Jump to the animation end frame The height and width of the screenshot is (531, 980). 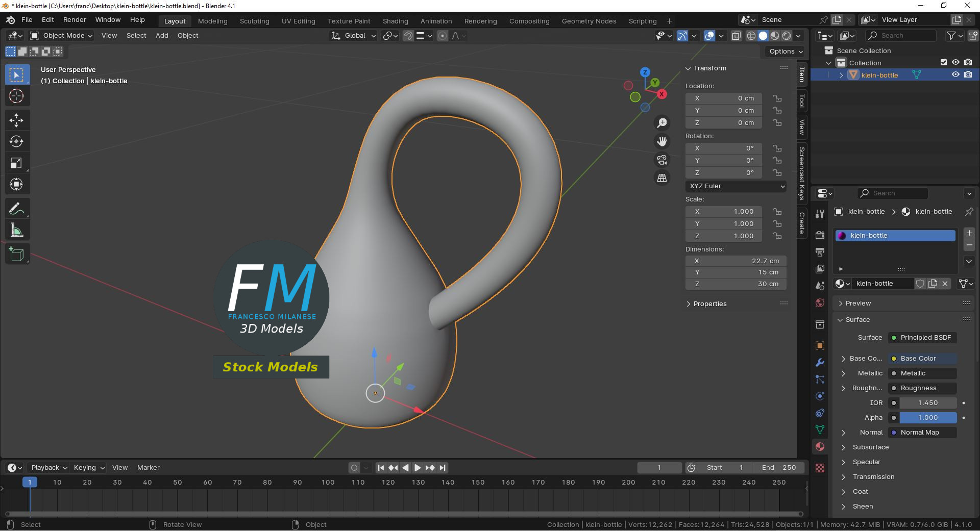point(443,468)
